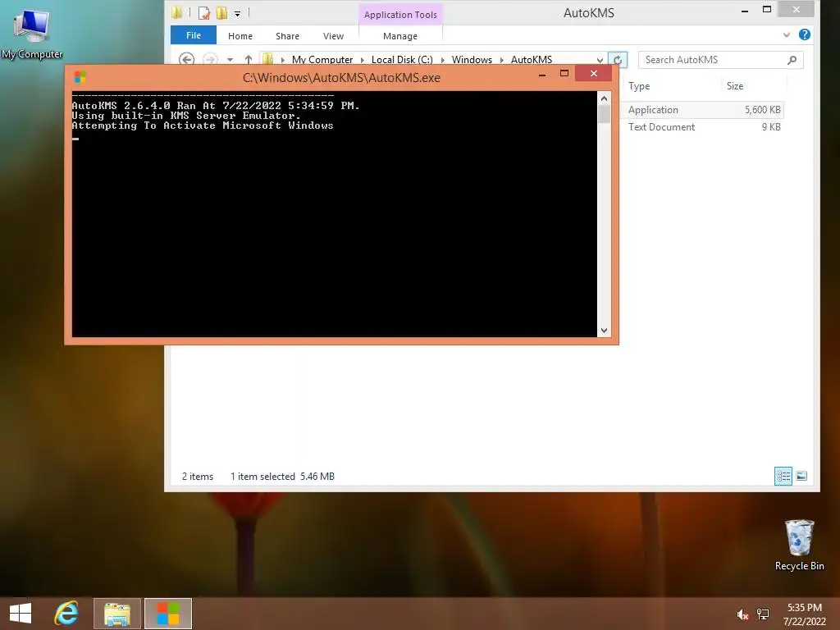The height and width of the screenshot is (630, 840).
Task: Click the address bar folder icon
Action: coord(267,59)
